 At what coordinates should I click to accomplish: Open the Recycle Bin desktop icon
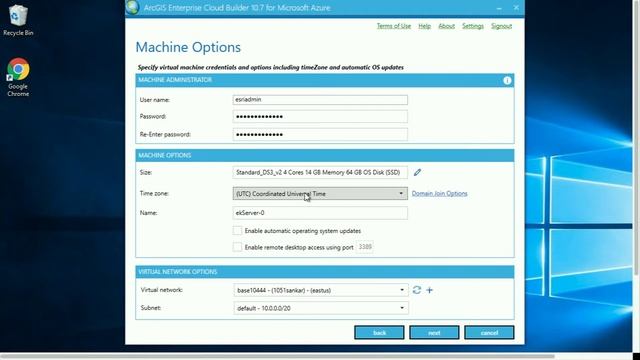(18, 20)
